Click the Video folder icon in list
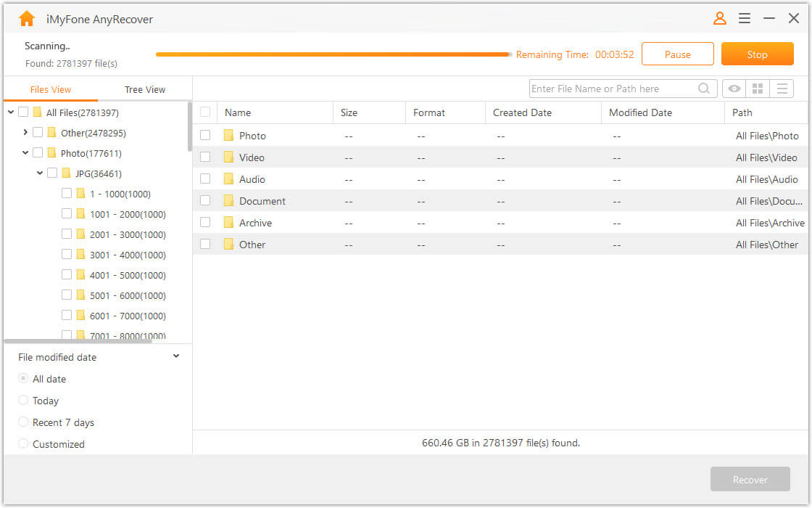 229,157
